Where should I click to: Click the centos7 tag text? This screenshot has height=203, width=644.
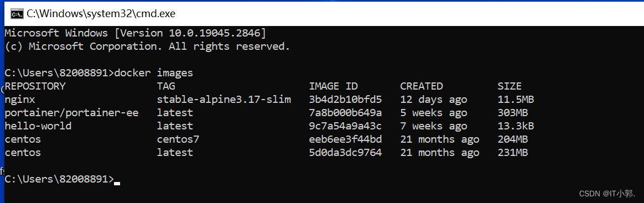pos(178,139)
